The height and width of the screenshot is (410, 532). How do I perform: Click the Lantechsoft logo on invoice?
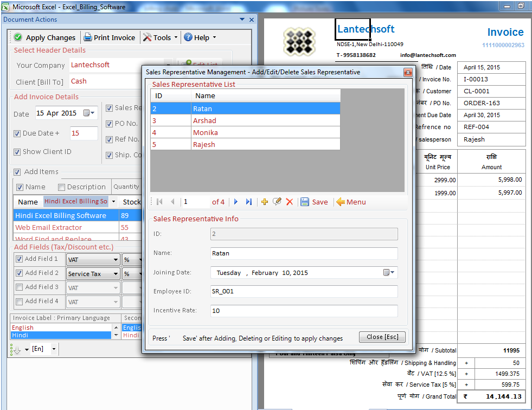(299, 41)
